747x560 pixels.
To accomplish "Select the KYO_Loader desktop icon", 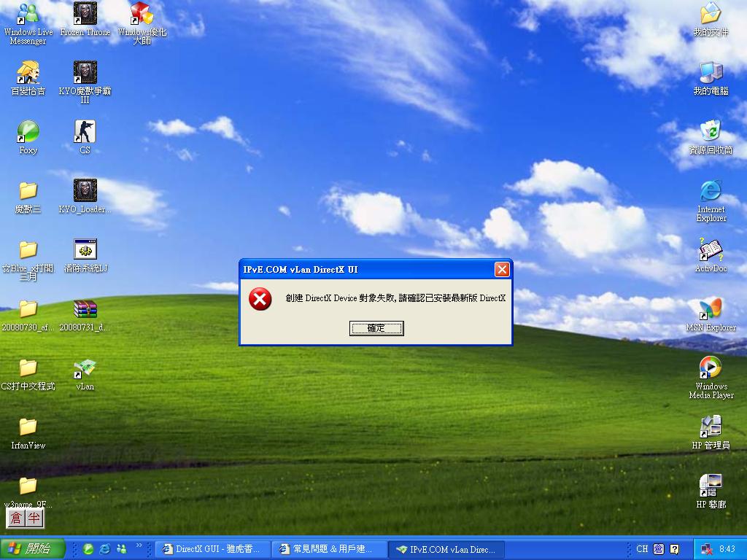I will click(85, 196).
